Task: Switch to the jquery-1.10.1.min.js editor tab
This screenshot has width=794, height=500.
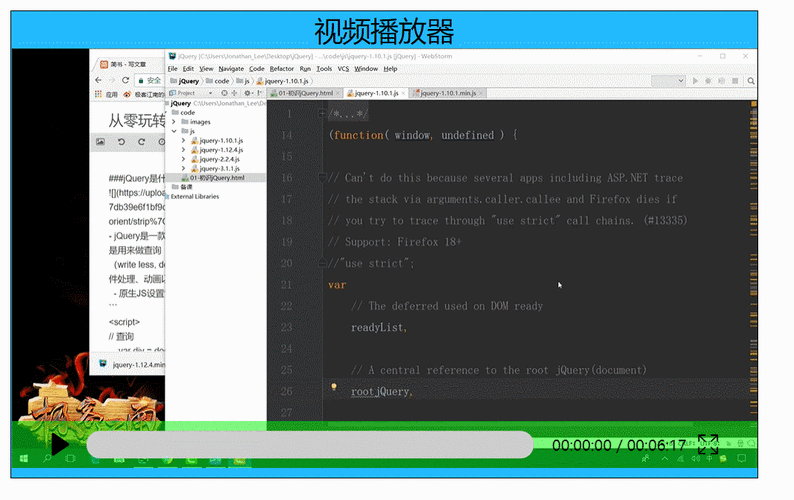Action: (x=448, y=93)
